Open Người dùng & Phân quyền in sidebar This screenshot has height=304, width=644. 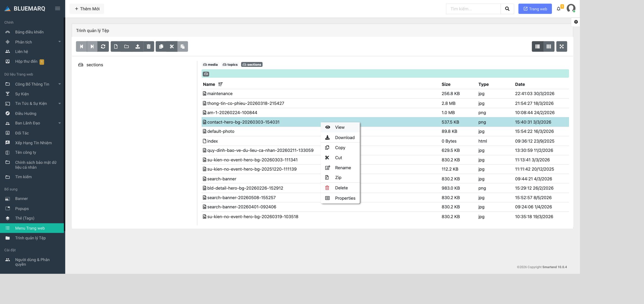(32, 262)
